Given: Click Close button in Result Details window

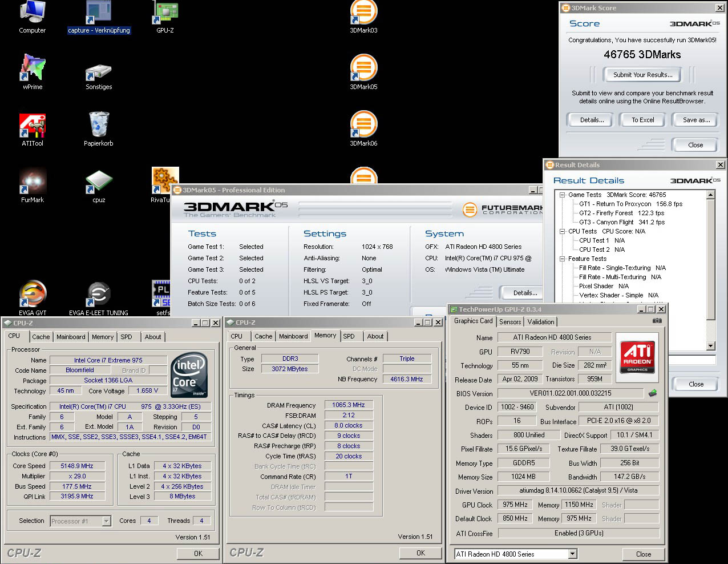Looking at the screenshot, I should click(696, 384).
